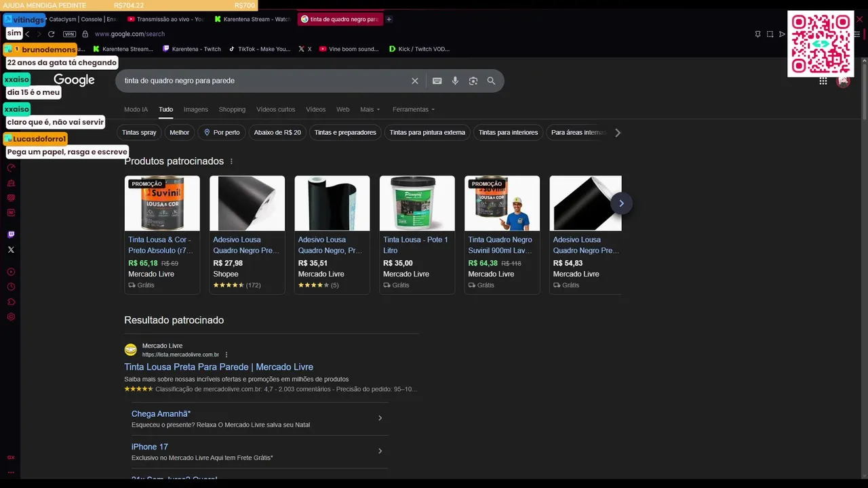
Task: Open the Google apps grid
Action: coord(823,81)
